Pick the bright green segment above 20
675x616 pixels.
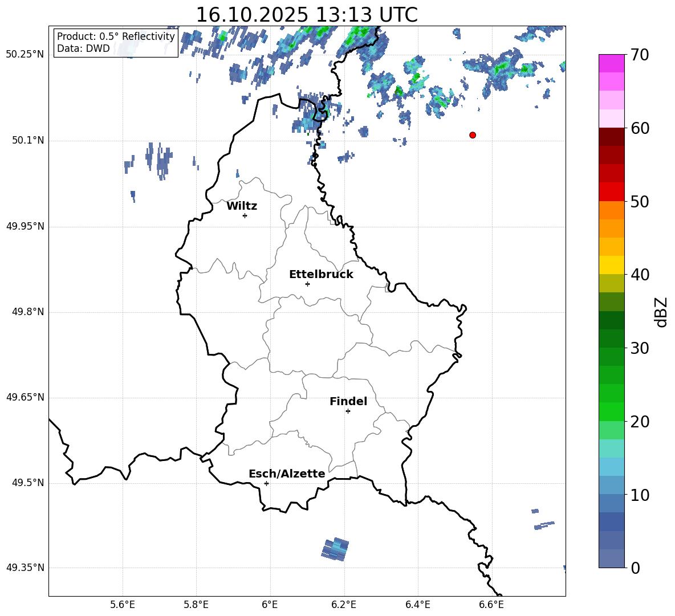coord(612,411)
